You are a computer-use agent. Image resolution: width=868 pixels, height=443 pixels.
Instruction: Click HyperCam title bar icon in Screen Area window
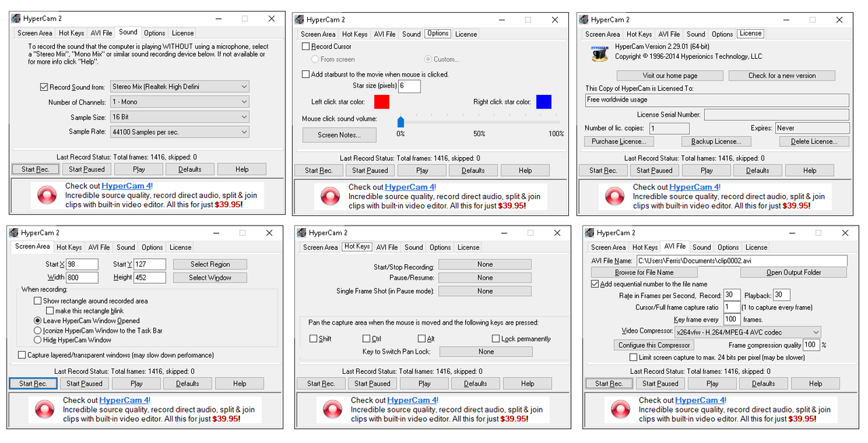pos(14,232)
